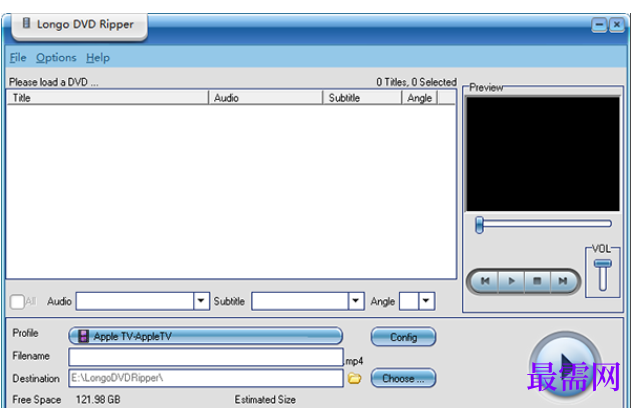
Task: Click the Longo DVD Ripper title icon
Action: pyautogui.click(x=26, y=23)
